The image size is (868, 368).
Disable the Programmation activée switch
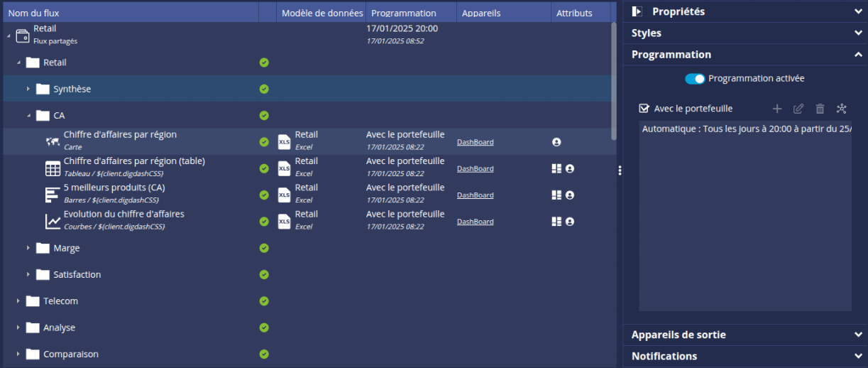click(694, 79)
